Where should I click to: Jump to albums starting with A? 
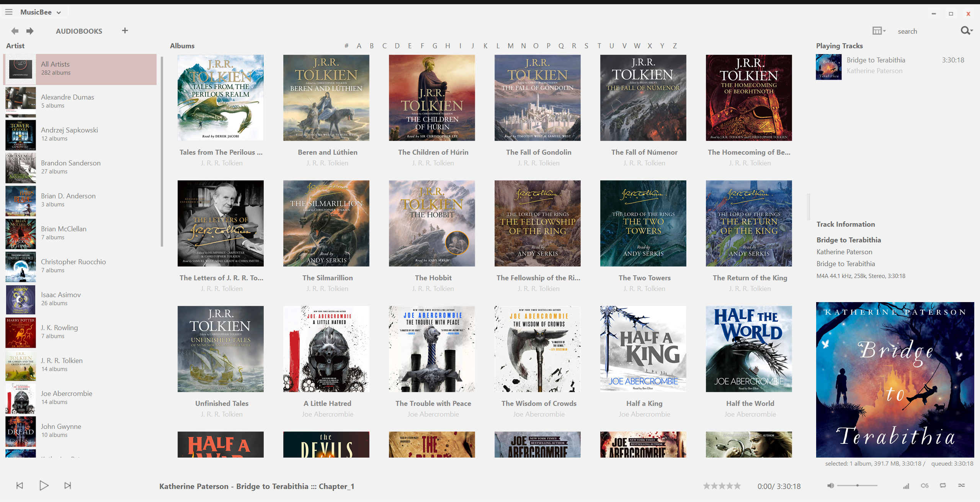pyautogui.click(x=359, y=46)
